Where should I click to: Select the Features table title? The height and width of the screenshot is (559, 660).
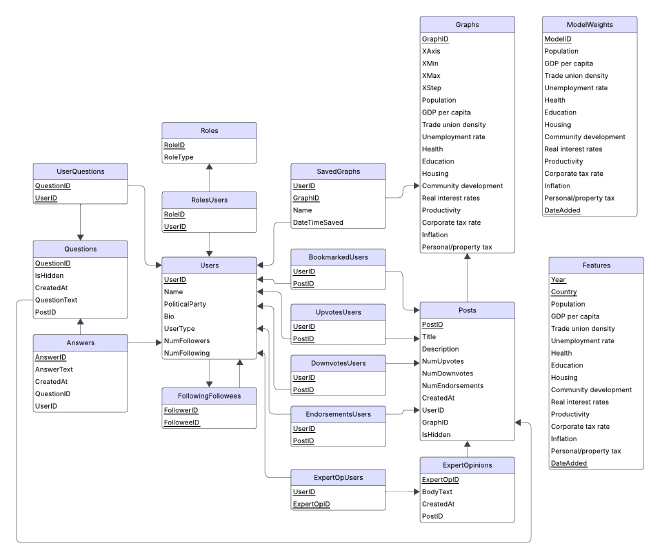click(x=596, y=265)
